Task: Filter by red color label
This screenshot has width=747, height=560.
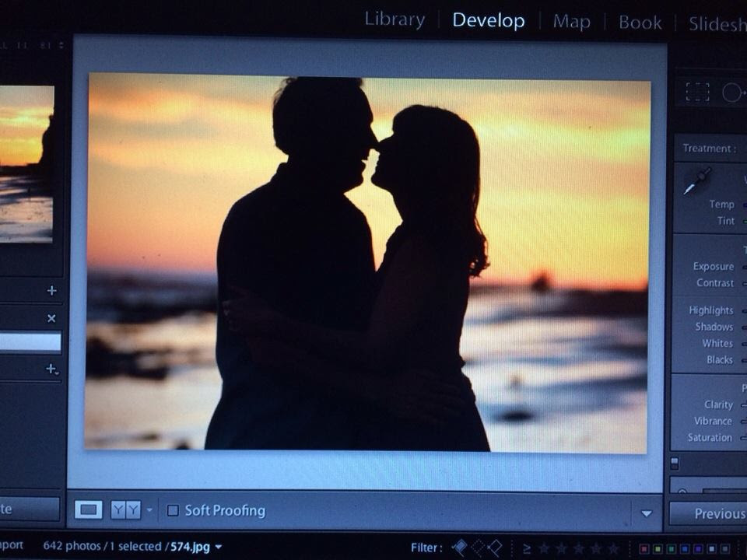Action: tap(644, 549)
